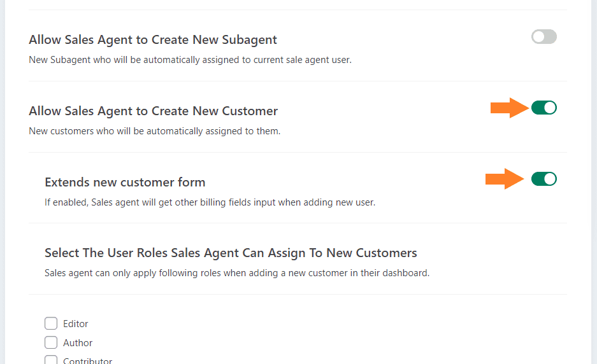Enable Allow Sales Agent to Create New Subagent

point(543,37)
